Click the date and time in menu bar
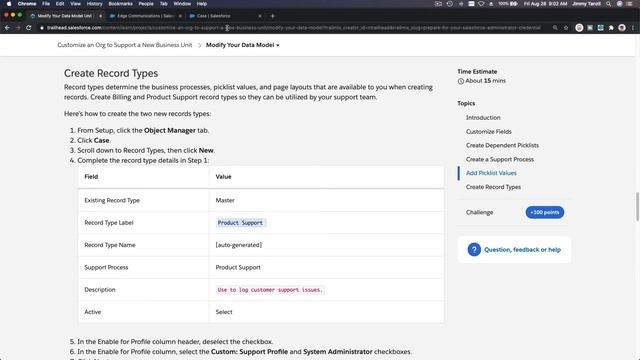 (x=545, y=4)
